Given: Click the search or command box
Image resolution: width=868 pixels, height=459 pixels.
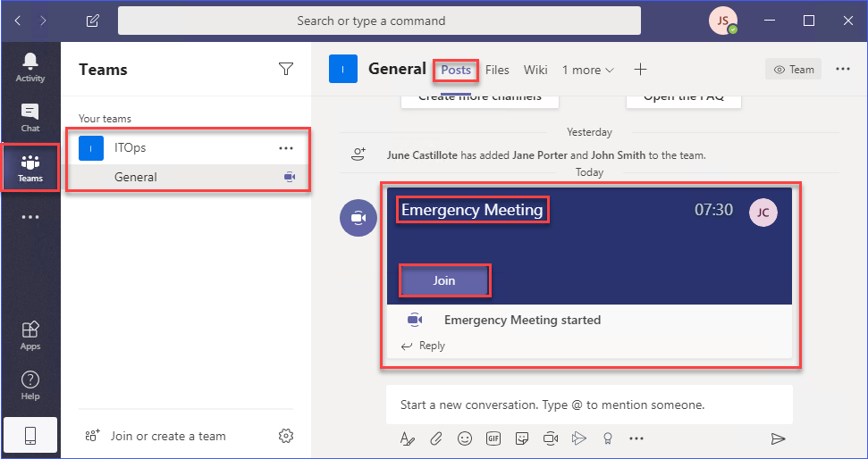Looking at the screenshot, I should [x=379, y=21].
